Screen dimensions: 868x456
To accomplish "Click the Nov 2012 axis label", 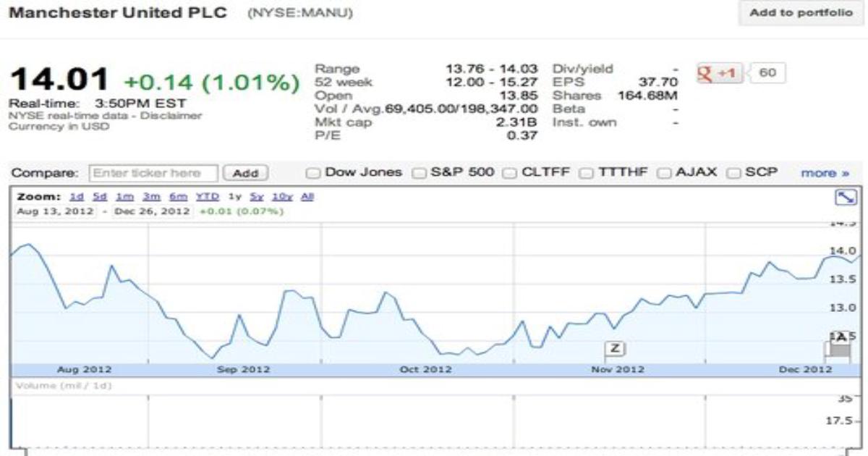I will pos(618,369).
